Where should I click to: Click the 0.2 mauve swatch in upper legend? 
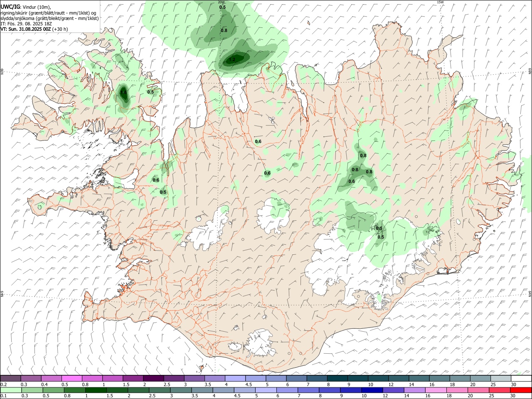click(x=10, y=379)
